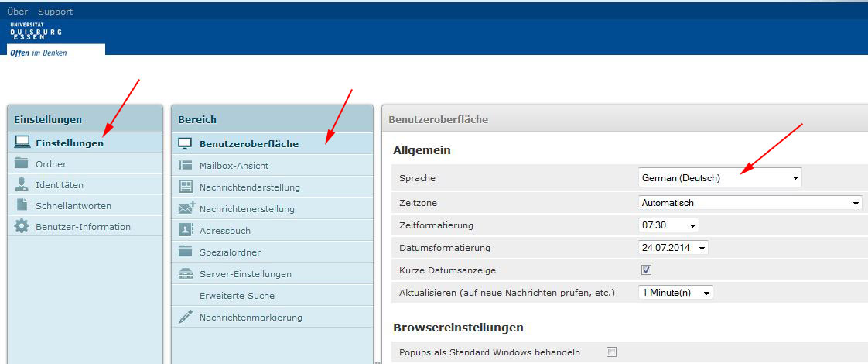Select Erweiterte Suche in Bereich list

pos(237,295)
